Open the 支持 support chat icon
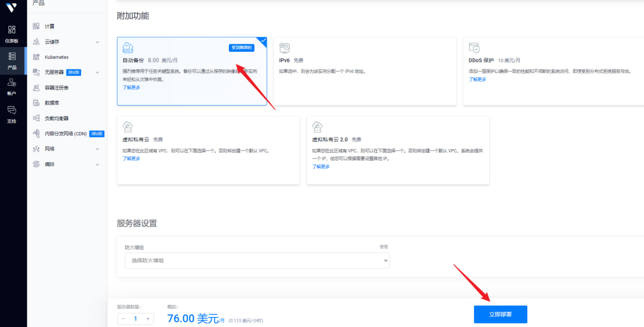 tap(12, 110)
